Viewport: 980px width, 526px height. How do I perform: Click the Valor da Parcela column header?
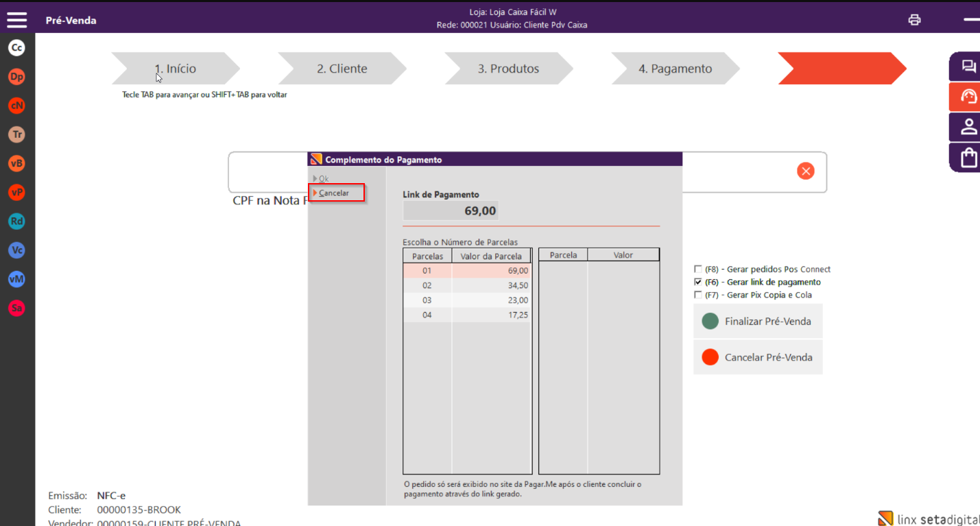pos(491,256)
